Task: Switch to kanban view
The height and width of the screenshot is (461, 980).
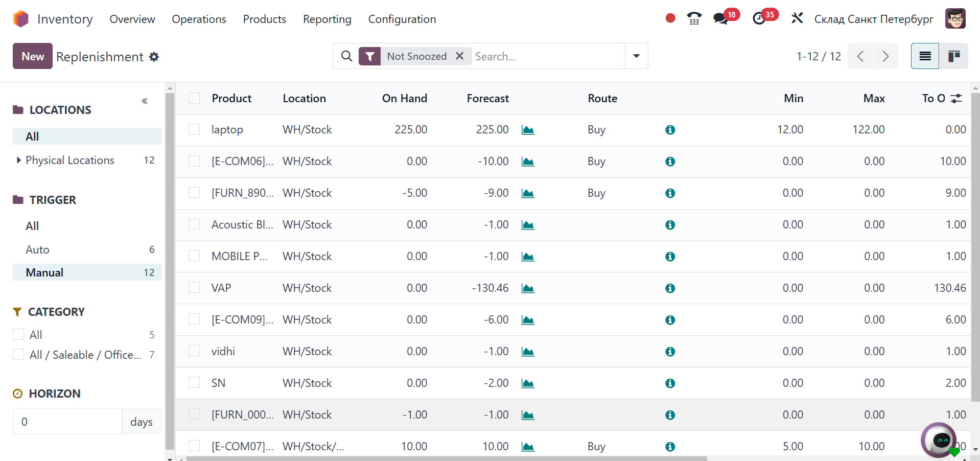Action: 953,56
